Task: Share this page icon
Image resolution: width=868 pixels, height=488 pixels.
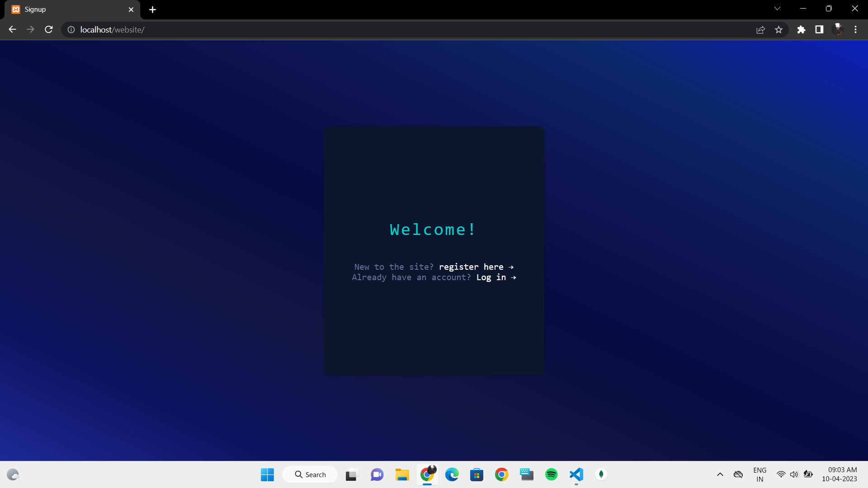Action: (x=760, y=29)
